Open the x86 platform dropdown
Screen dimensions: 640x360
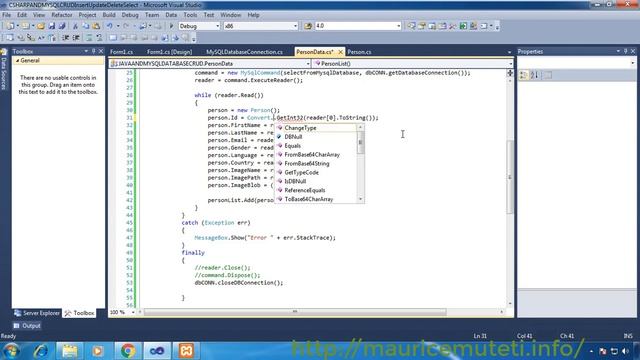[295, 26]
